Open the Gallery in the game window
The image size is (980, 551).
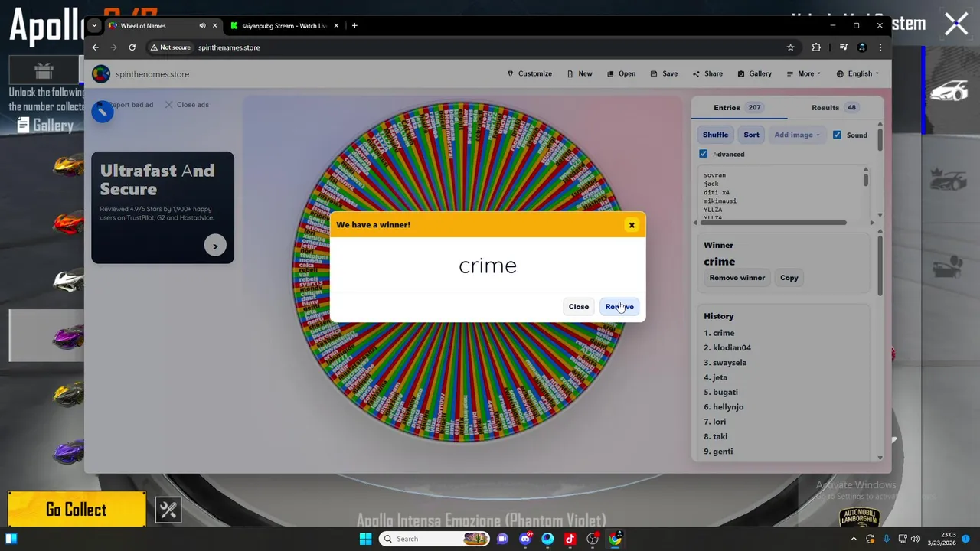(44, 126)
